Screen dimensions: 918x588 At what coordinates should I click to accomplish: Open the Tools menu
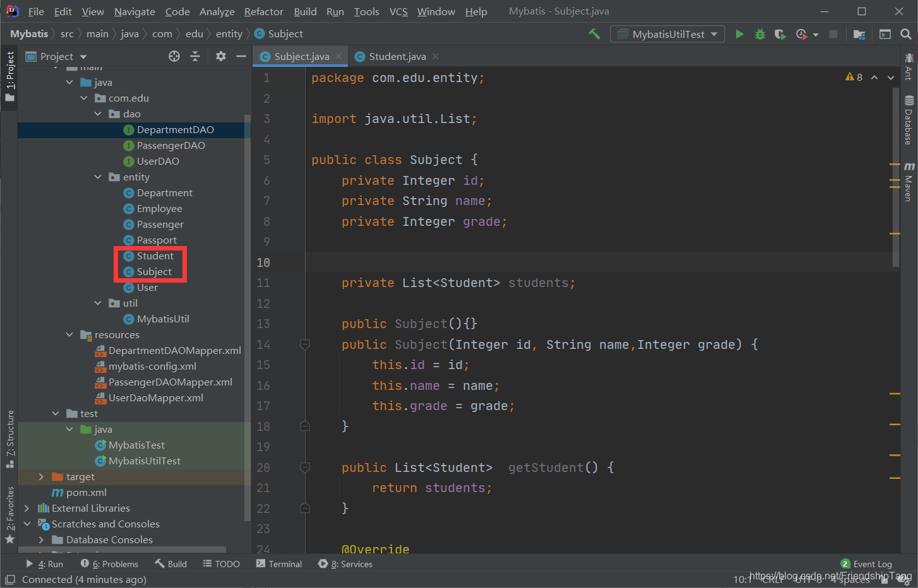point(366,11)
